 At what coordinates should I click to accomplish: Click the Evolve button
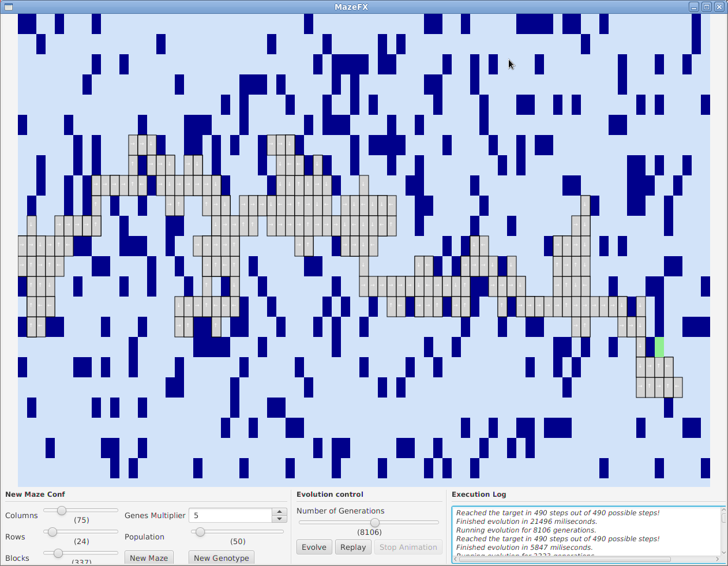314,547
